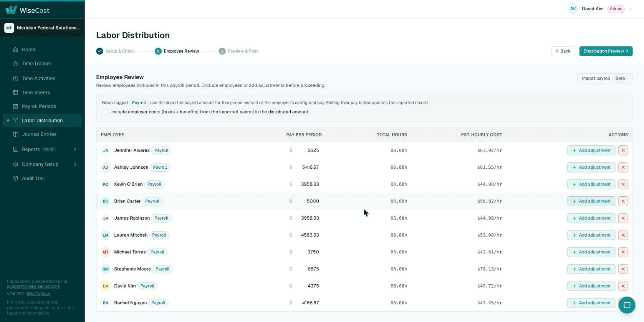Image resolution: width=644 pixels, height=322 pixels.
Task: Click the Import payroll button
Action: point(605,78)
